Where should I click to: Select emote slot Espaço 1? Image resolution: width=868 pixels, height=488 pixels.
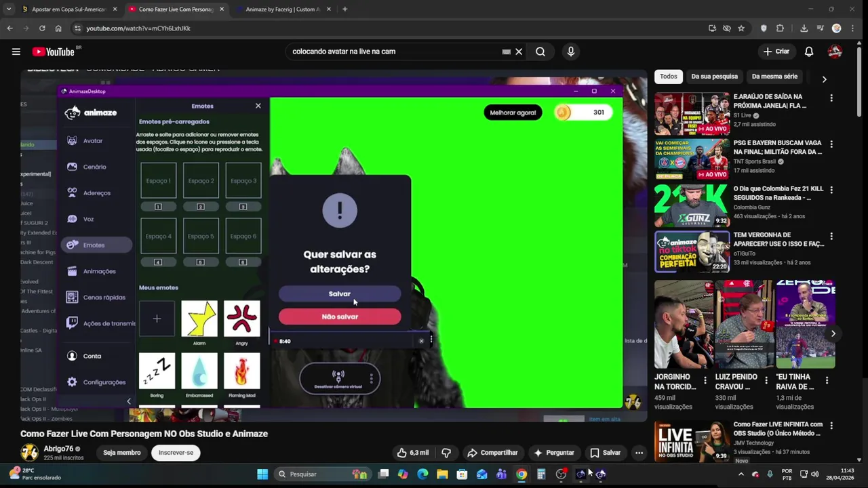pyautogui.click(x=158, y=181)
